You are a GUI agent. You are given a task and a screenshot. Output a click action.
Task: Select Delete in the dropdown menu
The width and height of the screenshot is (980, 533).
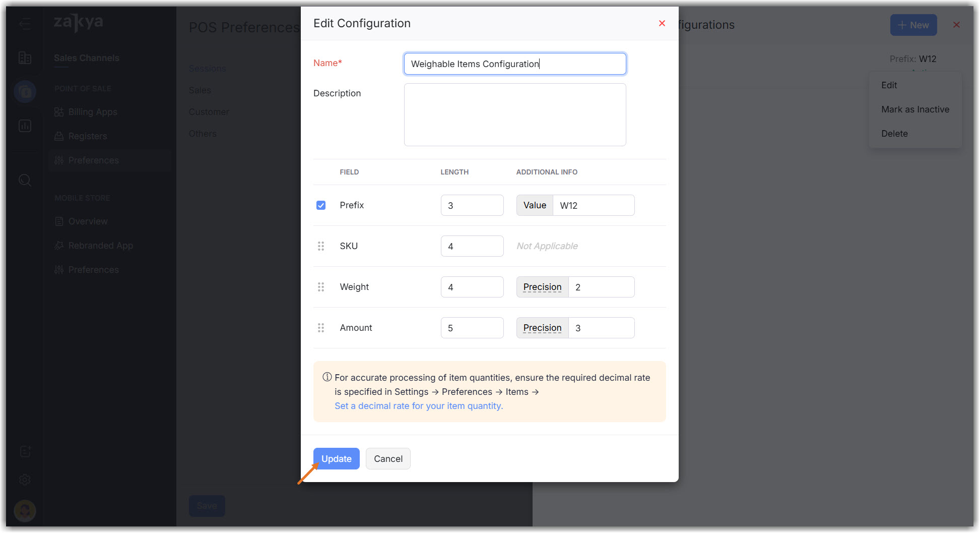pos(894,134)
